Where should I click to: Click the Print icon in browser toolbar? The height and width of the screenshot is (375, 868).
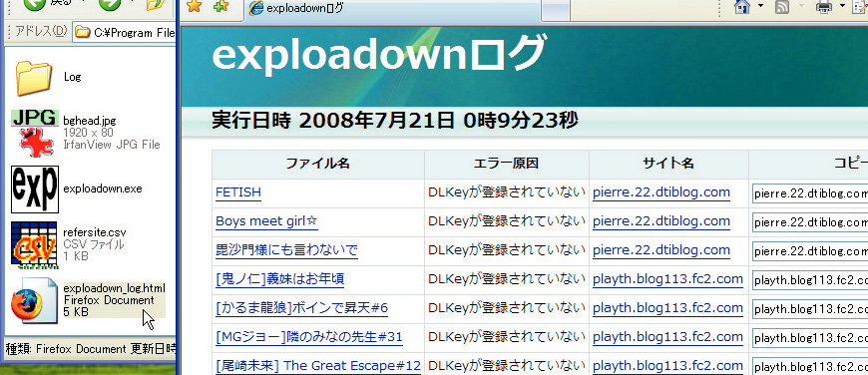point(824,7)
